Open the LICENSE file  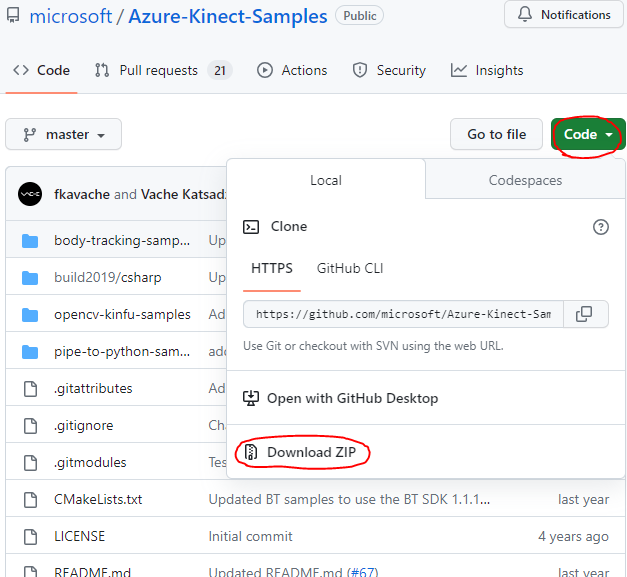click(79, 536)
